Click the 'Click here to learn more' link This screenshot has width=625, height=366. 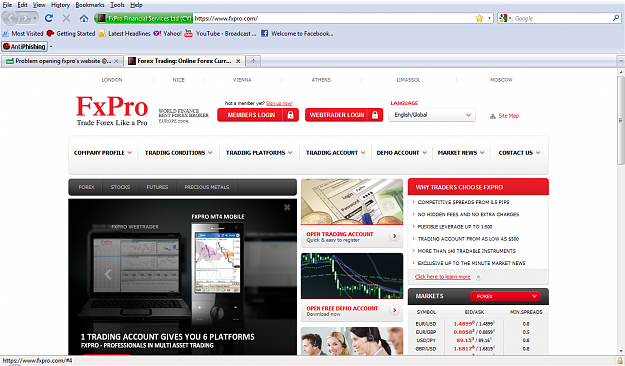(x=442, y=277)
